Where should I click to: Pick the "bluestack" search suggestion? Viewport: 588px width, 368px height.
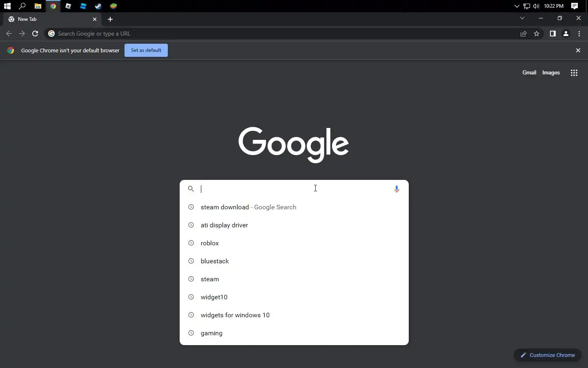[294, 261]
